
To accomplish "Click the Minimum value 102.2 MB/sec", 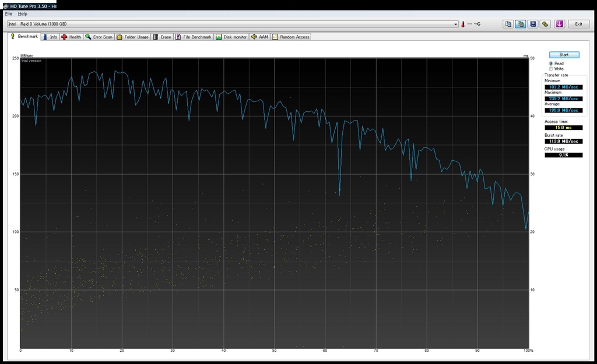I will pyautogui.click(x=564, y=87).
